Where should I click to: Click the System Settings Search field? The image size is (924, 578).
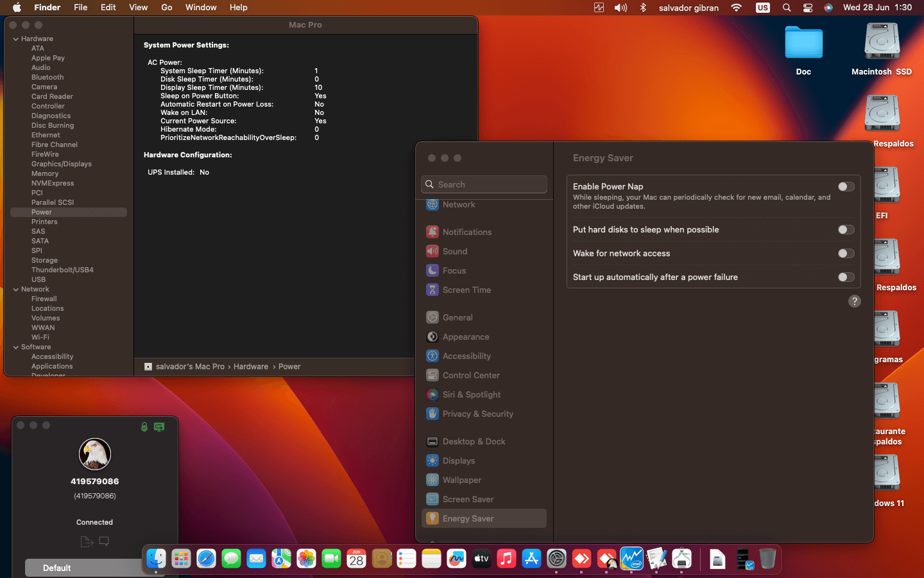484,184
